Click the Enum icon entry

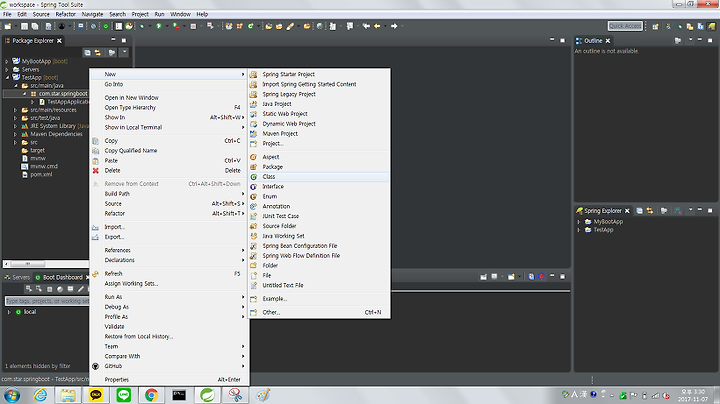[253, 196]
